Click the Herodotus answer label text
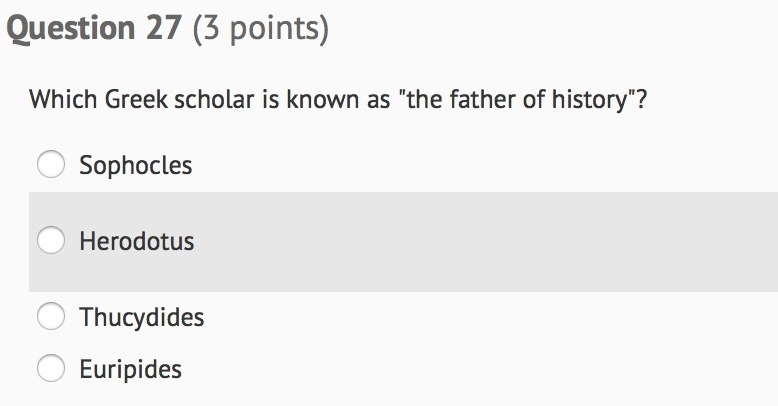The height and width of the screenshot is (406, 778). click(136, 241)
